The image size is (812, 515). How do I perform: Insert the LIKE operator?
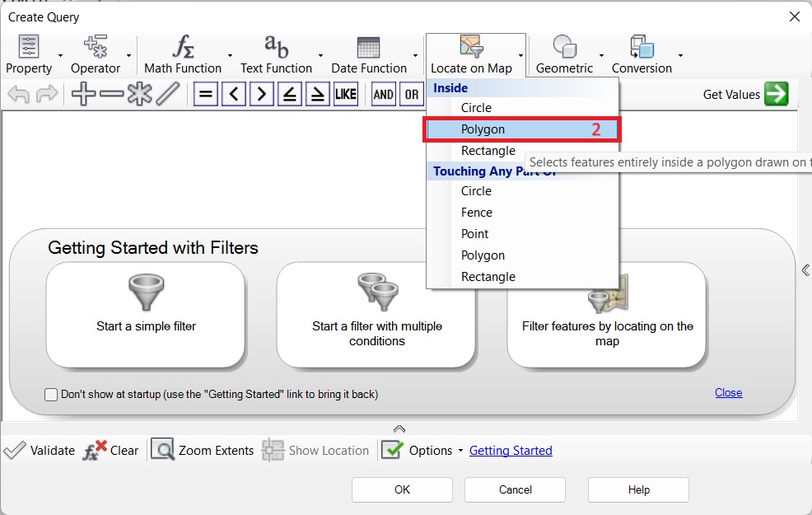pos(345,94)
